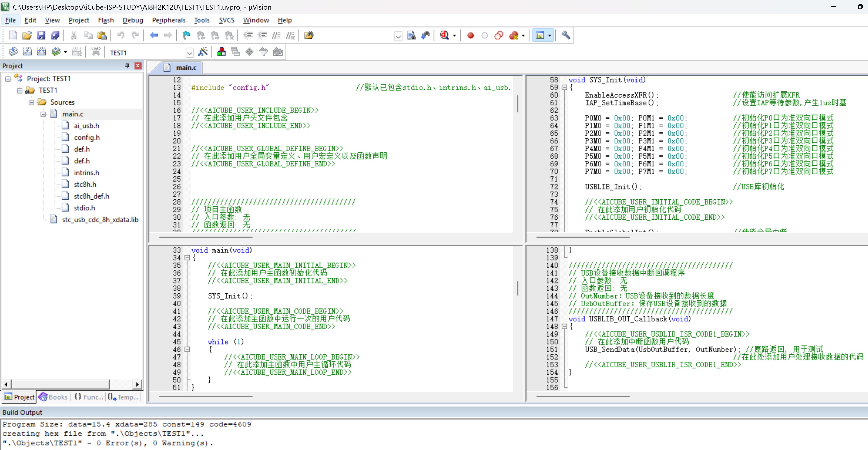Image resolution: width=868 pixels, height=450 pixels.
Task: Click the Incremental Find binoculars icon
Action: pyautogui.click(x=426, y=35)
